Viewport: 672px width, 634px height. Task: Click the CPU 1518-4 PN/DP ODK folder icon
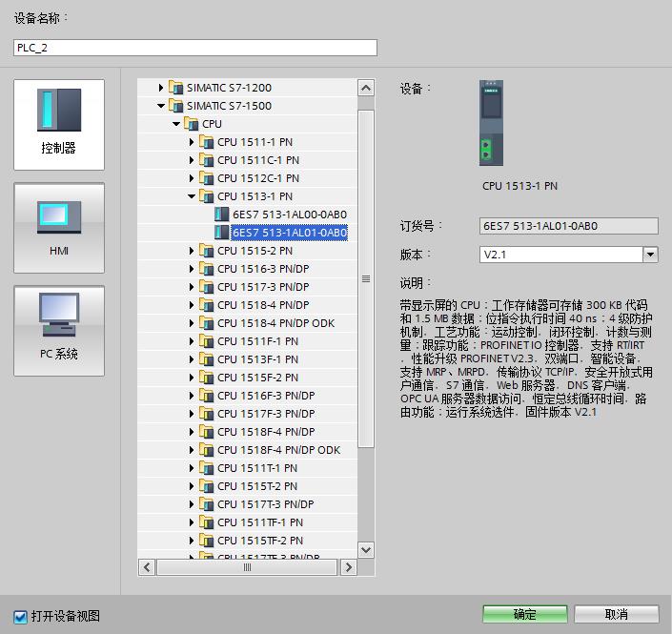(x=206, y=323)
